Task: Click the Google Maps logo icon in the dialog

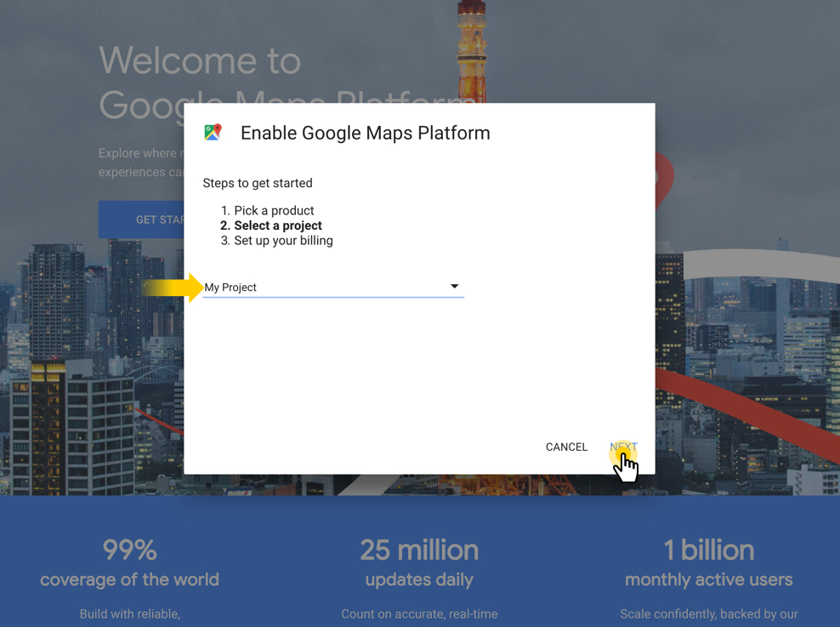Action: tap(213, 133)
